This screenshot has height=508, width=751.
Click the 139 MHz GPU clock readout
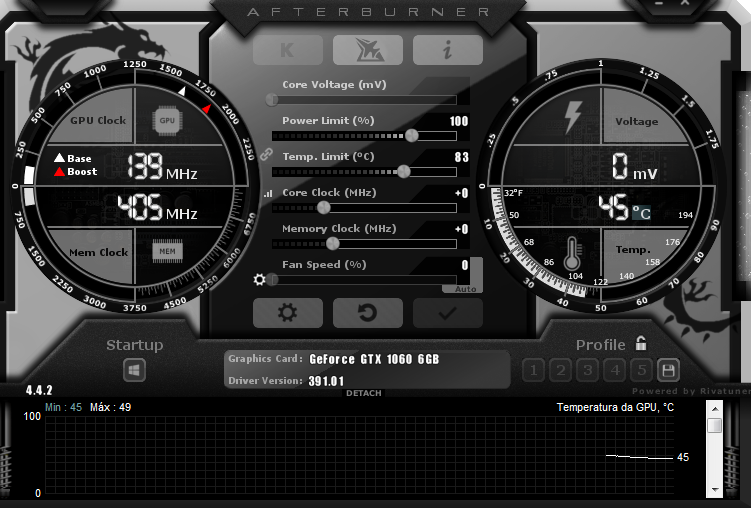coord(162,167)
